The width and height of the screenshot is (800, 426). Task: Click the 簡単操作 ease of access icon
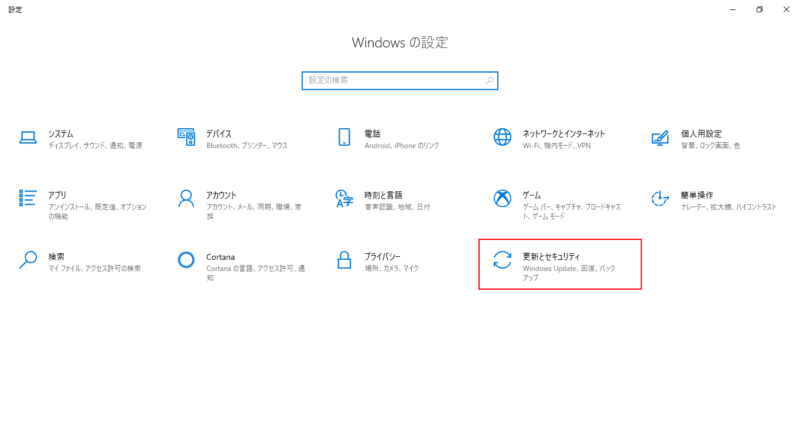pos(660,198)
